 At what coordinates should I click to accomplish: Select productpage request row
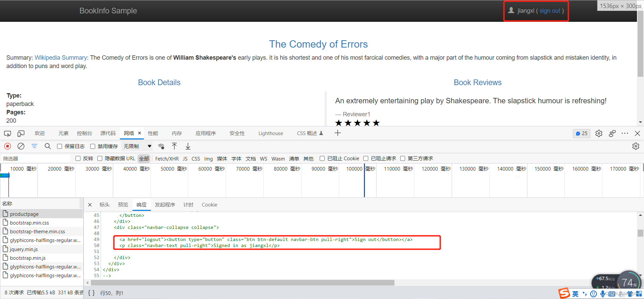[x=42, y=214]
